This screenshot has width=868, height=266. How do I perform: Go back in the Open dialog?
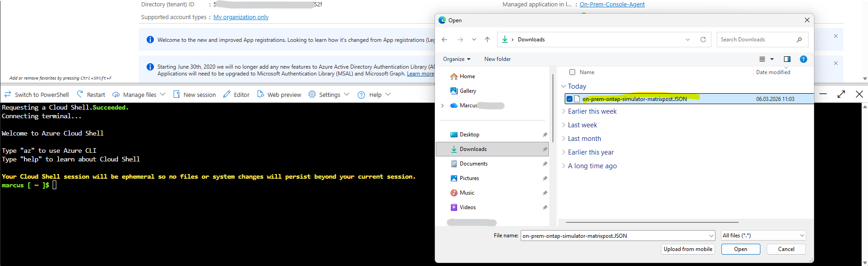coord(444,40)
